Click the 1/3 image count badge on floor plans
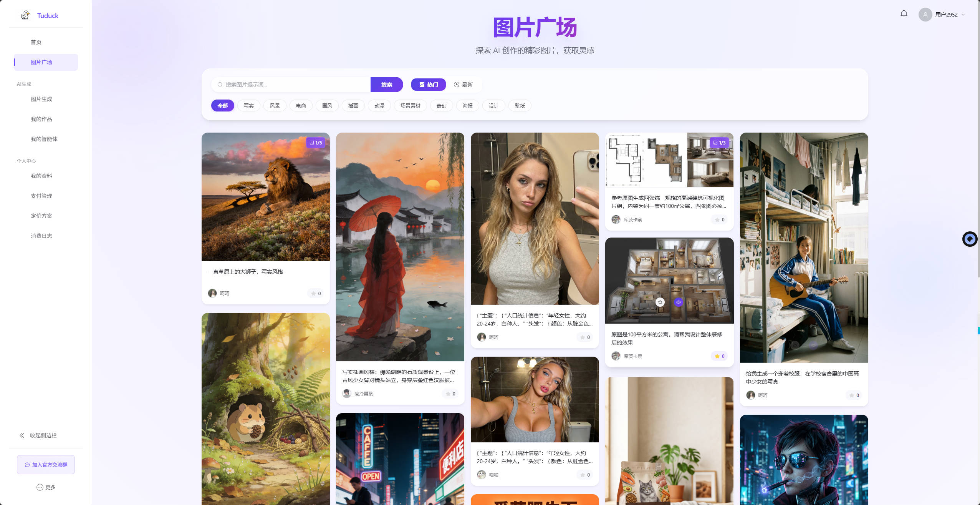980x505 pixels. 719,143
